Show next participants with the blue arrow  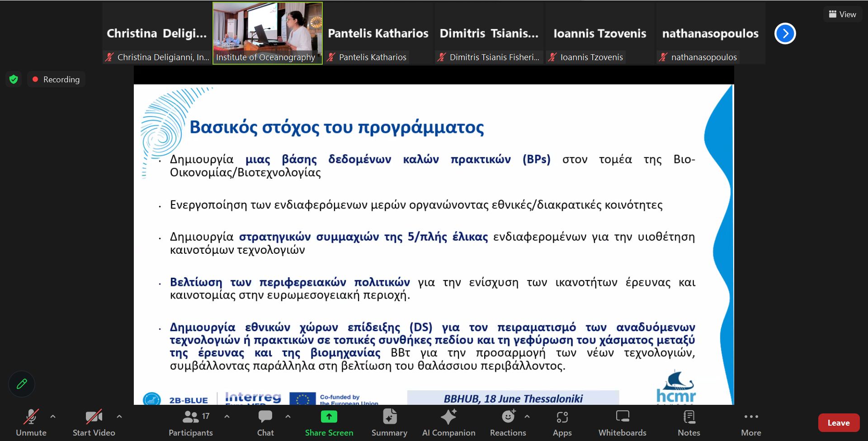click(785, 33)
